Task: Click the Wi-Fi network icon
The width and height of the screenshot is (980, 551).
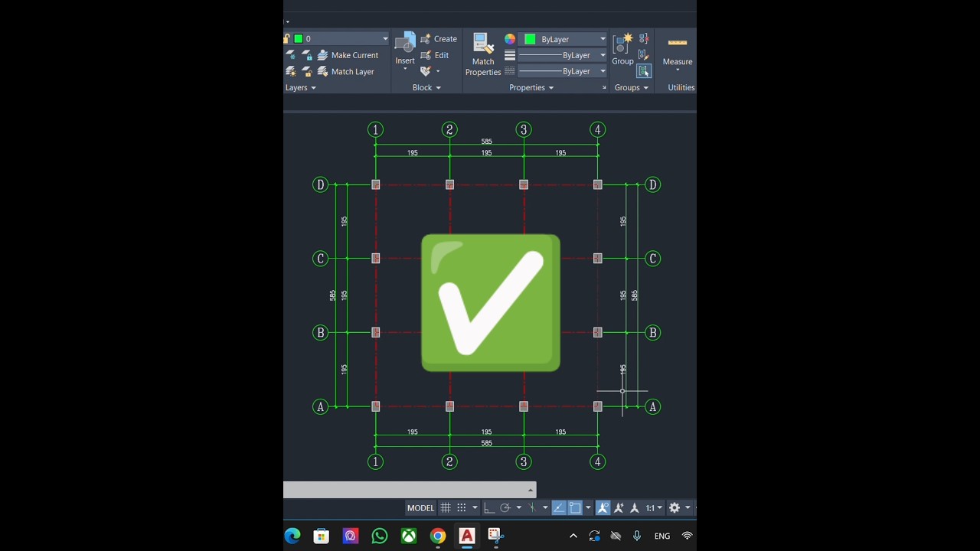Action: [x=687, y=536]
